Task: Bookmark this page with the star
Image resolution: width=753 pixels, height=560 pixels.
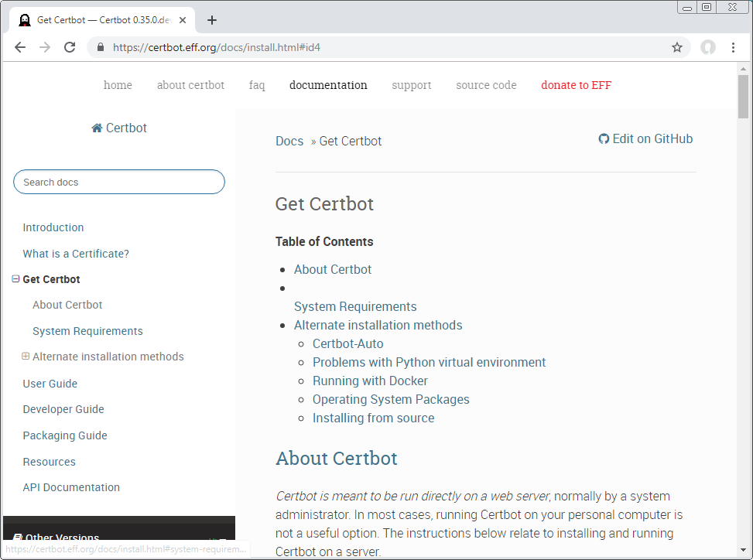Action: tap(676, 47)
